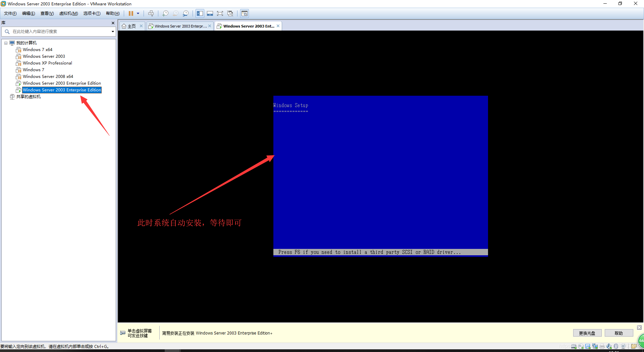Click the 我的计算机 tree label

[26, 43]
